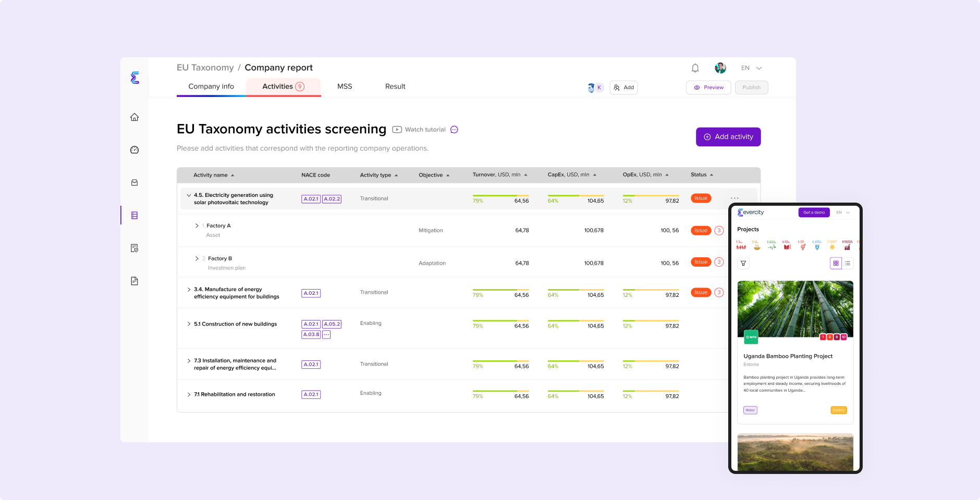Switch Projects to grid view
980x500 pixels.
coord(836,264)
